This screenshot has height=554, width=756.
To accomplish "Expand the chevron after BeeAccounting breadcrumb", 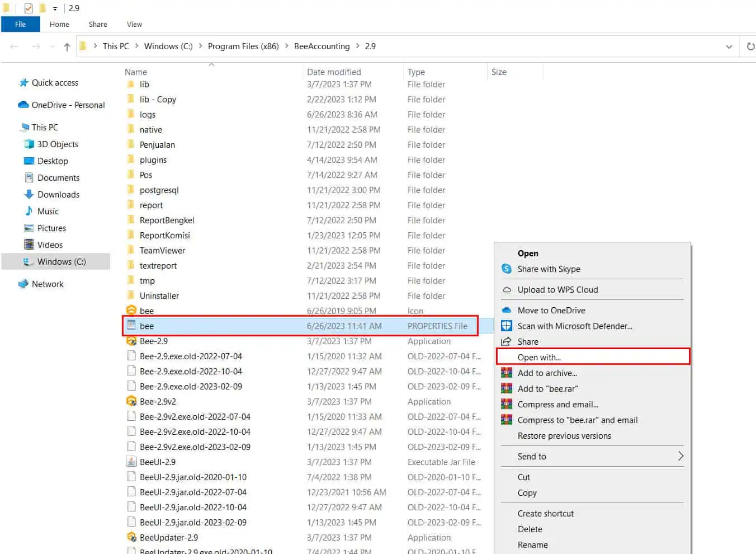I will click(x=357, y=46).
